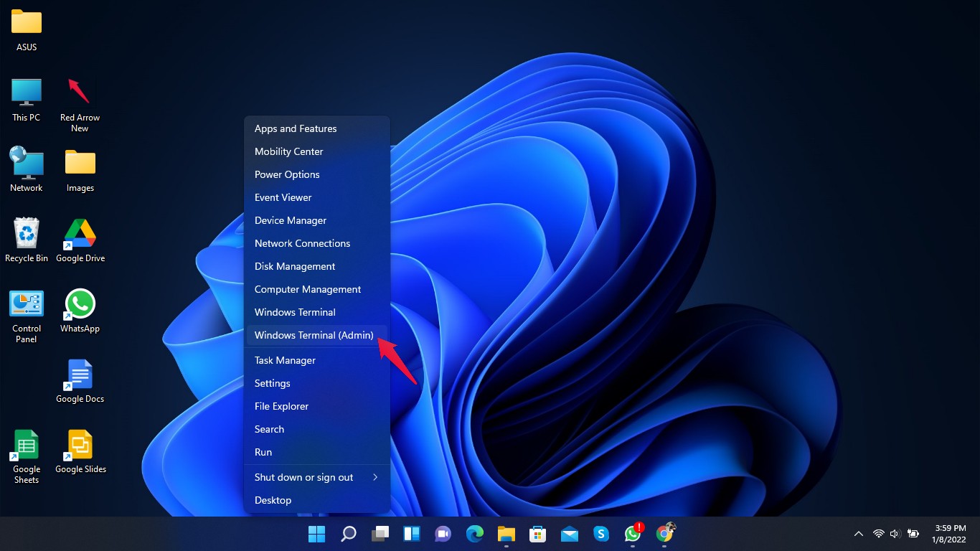The height and width of the screenshot is (551, 980).
Task: Launch Microsoft Edge from the taskbar
Action: tap(475, 534)
